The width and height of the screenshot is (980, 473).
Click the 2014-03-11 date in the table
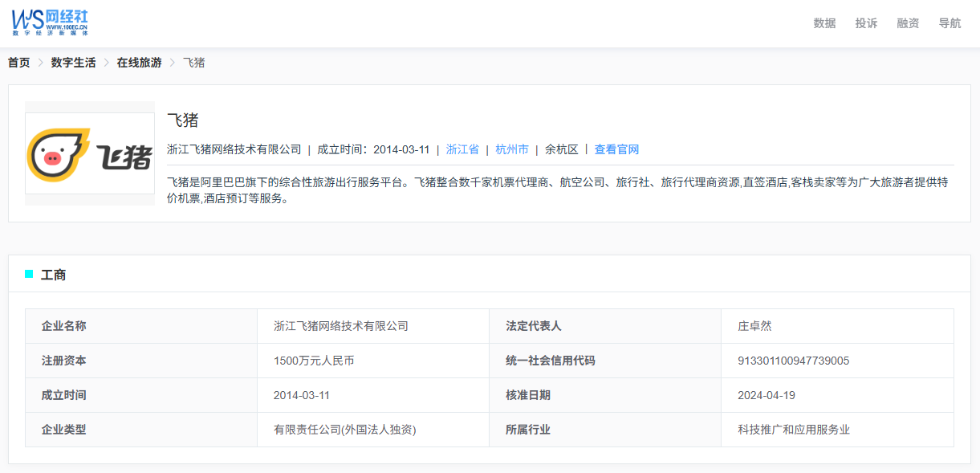click(x=302, y=395)
